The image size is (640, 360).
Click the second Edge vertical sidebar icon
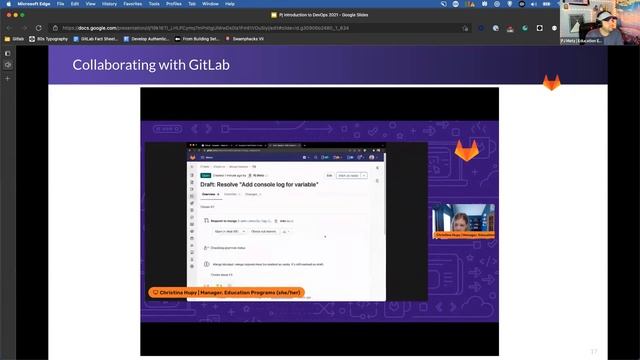point(8,65)
